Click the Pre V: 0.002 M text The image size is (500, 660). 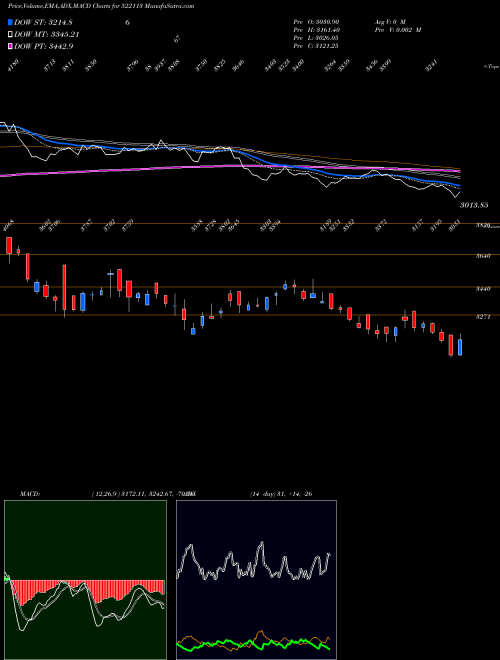[x=398, y=30]
